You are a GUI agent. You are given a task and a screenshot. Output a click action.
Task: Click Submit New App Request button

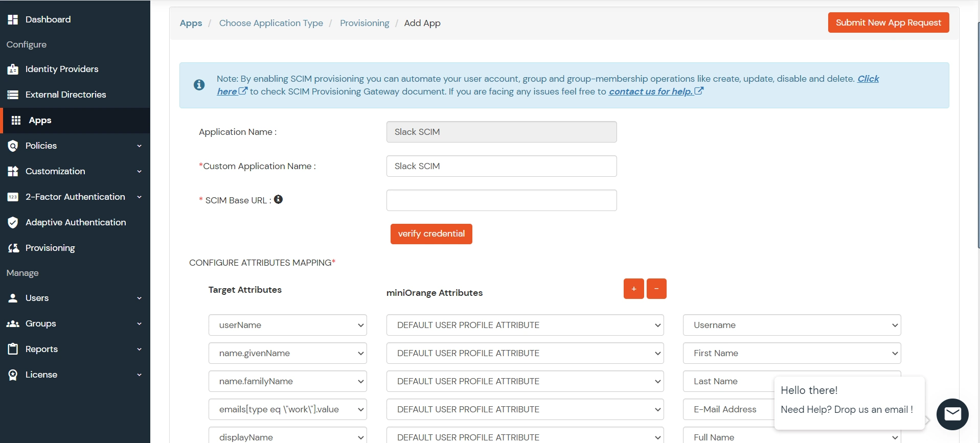coord(888,22)
